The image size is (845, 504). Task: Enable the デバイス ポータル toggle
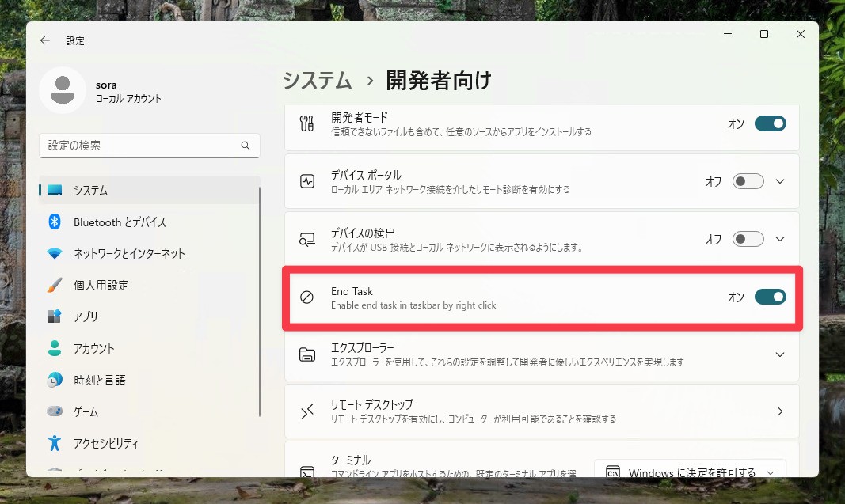coord(748,181)
